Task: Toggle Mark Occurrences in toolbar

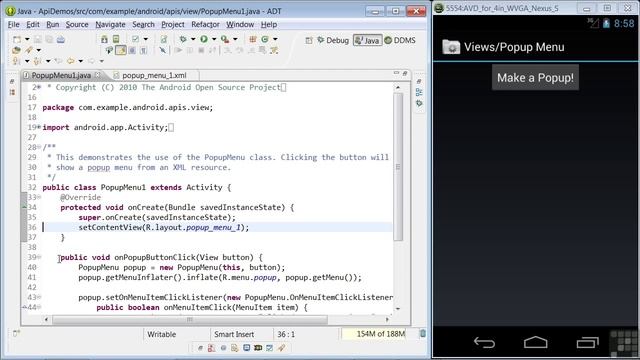Action: 121,50
